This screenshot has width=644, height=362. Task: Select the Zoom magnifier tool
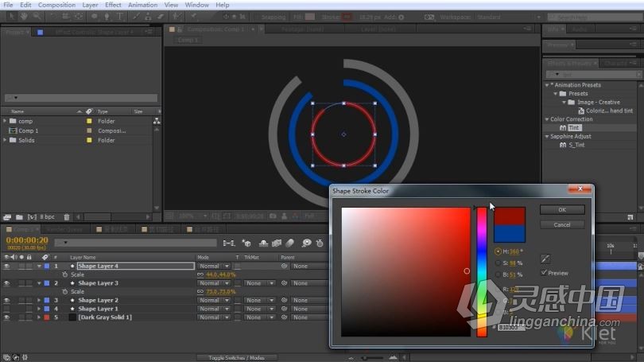click(x=37, y=16)
